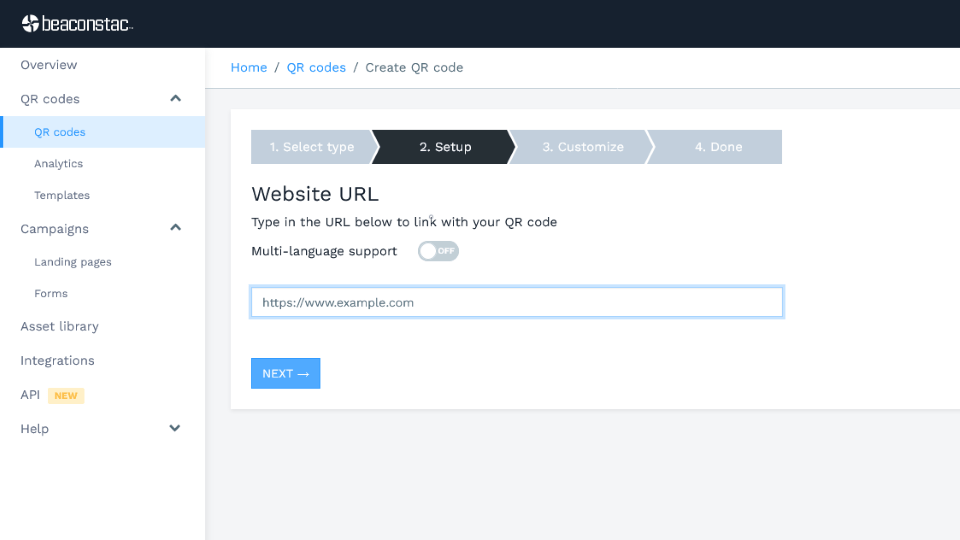Screen dimensions: 960x540
Task: Toggle Multi-language support switch on
Action: click(x=438, y=251)
